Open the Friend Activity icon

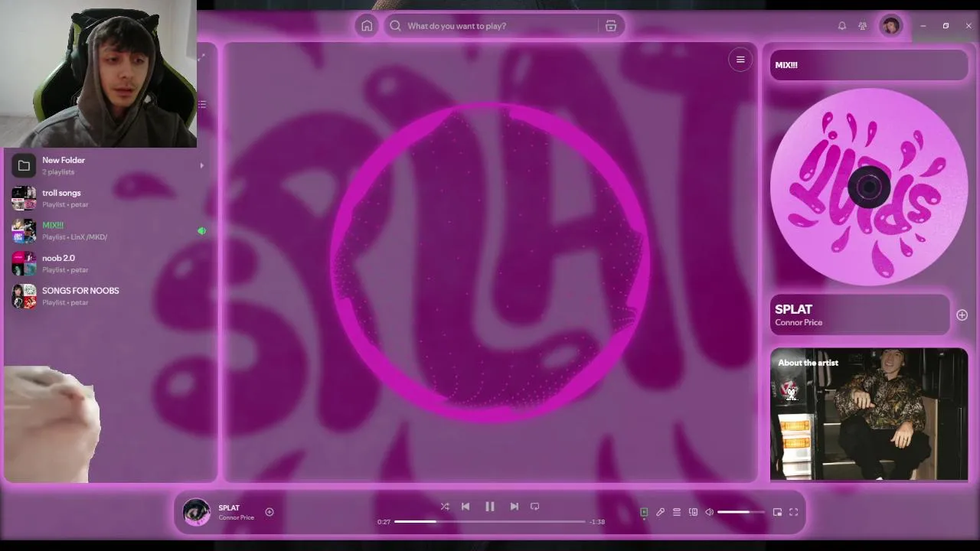coord(863,26)
